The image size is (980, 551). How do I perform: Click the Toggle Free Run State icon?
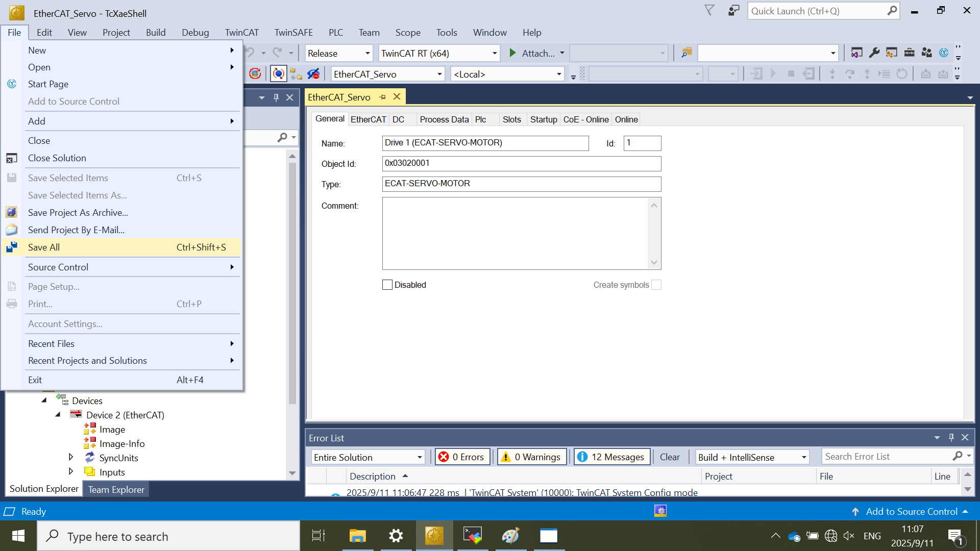pyautogui.click(x=278, y=74)
